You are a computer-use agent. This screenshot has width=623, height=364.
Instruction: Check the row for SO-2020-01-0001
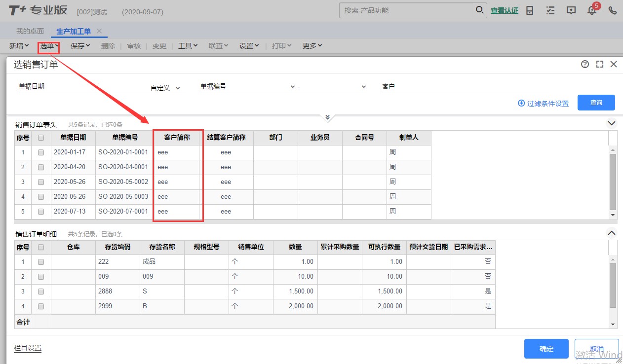pos(41,152)
